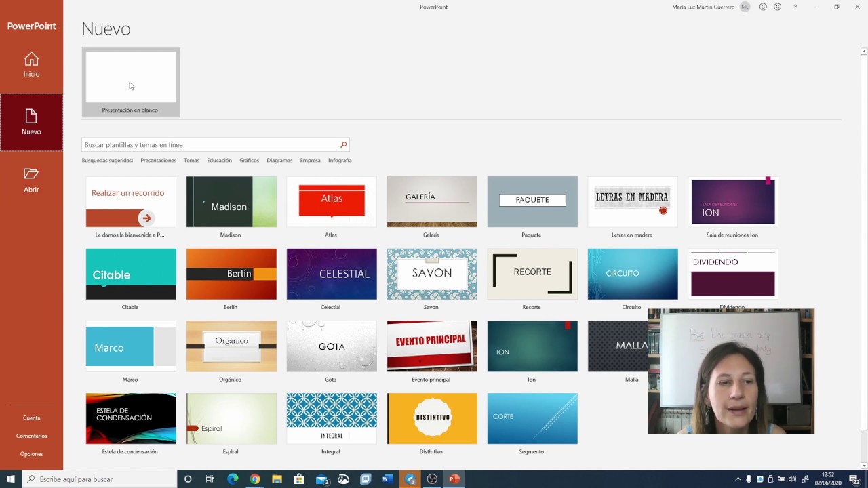Click the smiley feedback icon in title bar

click(x=763, y=7)
